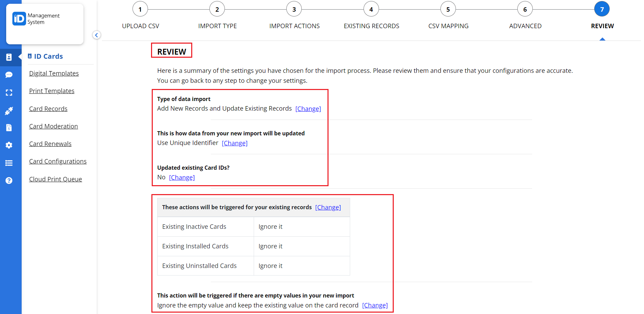
Task: Select the scan frame icon in sidebar
Action: point(9,93)
